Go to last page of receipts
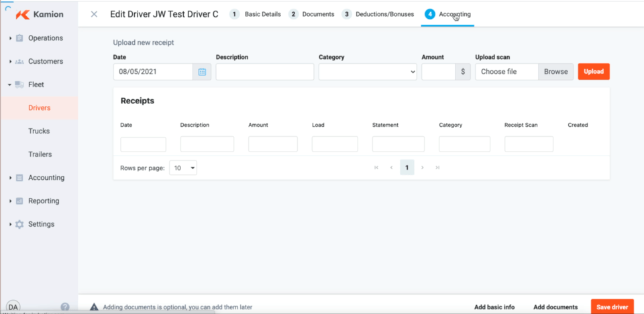This screenshot has height=314, width=644. (x=437, y=167)
